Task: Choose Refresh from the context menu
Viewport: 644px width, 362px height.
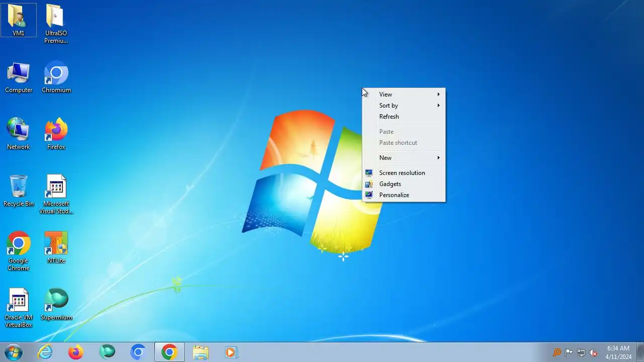Action: pos(404,117)
